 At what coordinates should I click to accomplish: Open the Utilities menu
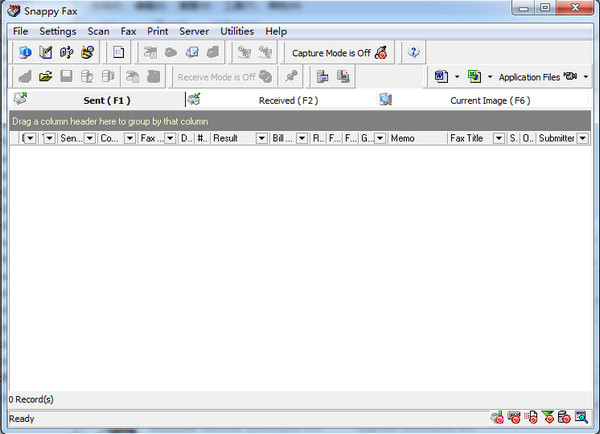[237, 31]
